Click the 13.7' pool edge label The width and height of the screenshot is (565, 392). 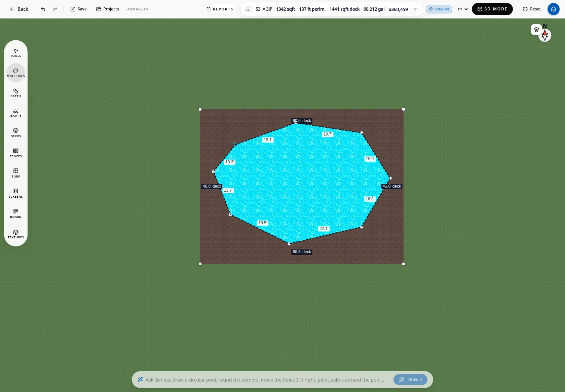[x=228, y=190]
